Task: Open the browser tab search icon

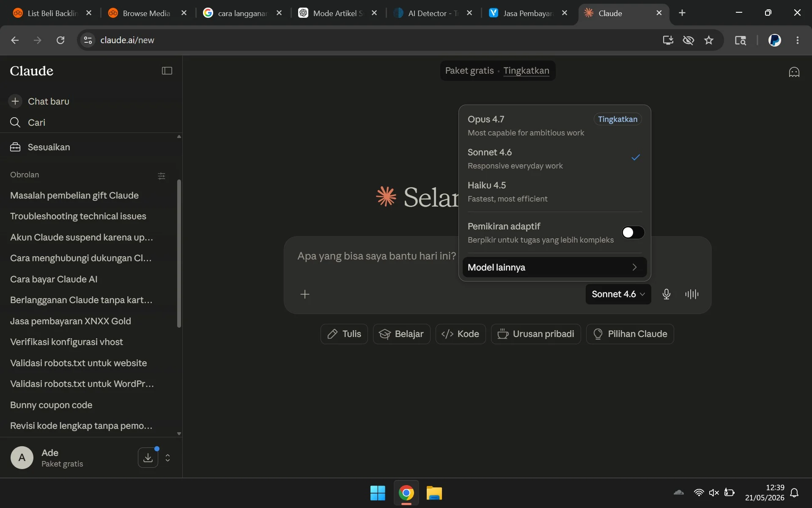Action: (x=741, y=40)
